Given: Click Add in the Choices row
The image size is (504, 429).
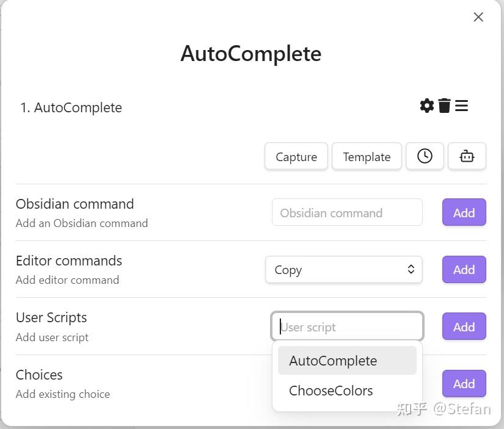Looking at the screenshot, I should [x=464, y=383].
